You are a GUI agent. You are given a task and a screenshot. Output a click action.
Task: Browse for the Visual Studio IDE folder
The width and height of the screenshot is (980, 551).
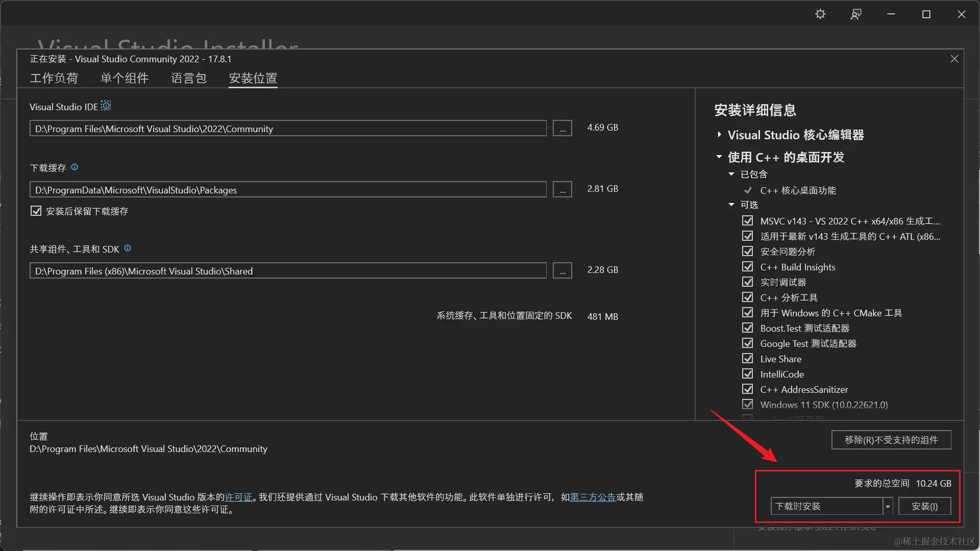coord(562,129)
